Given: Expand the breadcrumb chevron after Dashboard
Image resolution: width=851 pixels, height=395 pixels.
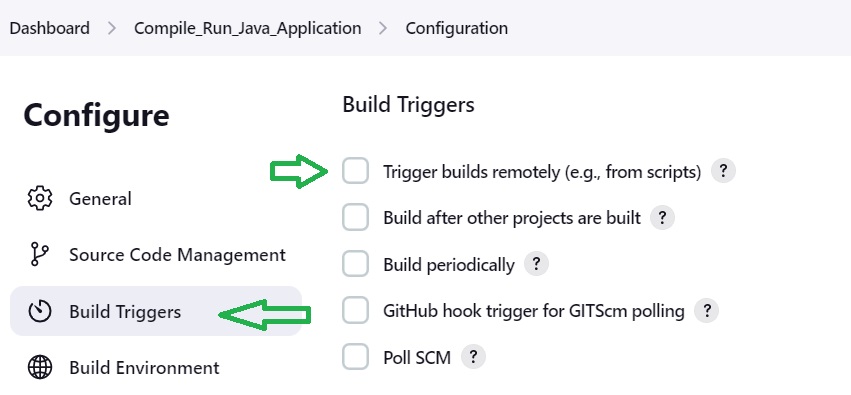Looking at the screenshot, I should click(x=112, y=28).
